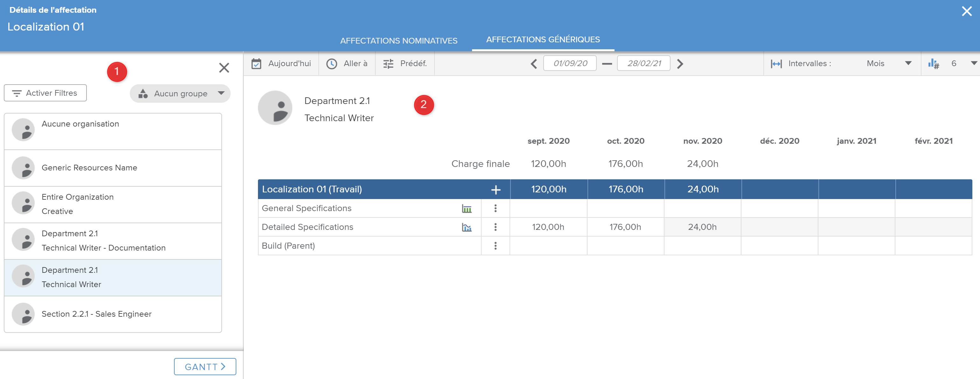Select the Affectations Génériques tab
This screenshot has width=980, height=379.
(543, 39)
